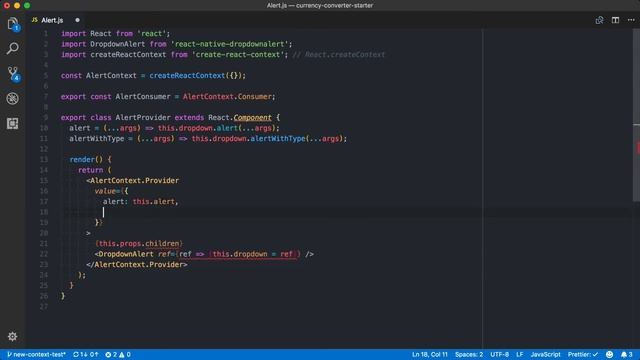Select encoding via UTF-8 indicator
The height and width of the screenshot is (360, 640).
pyautogui.click(x=499, y=354)
